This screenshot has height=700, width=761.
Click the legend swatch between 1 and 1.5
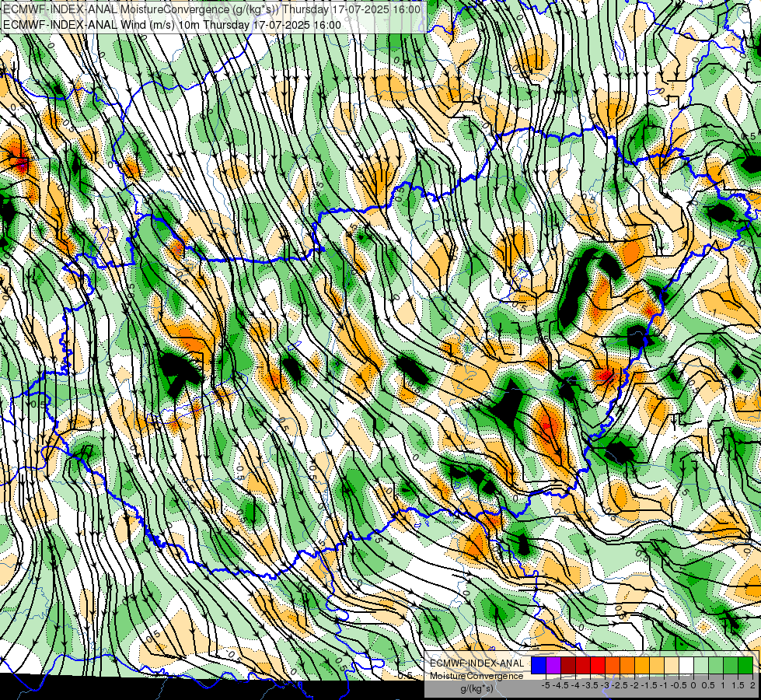[731, 666]
